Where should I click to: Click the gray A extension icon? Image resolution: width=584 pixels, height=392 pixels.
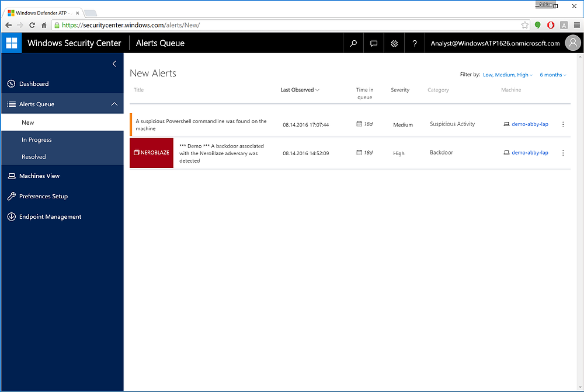pyautogui.click(x=564, y=25)
